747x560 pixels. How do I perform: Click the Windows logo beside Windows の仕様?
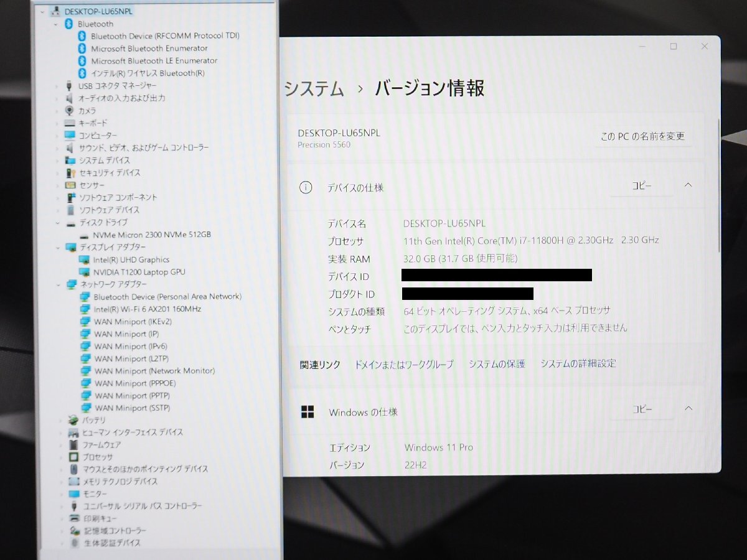[308, 411]
